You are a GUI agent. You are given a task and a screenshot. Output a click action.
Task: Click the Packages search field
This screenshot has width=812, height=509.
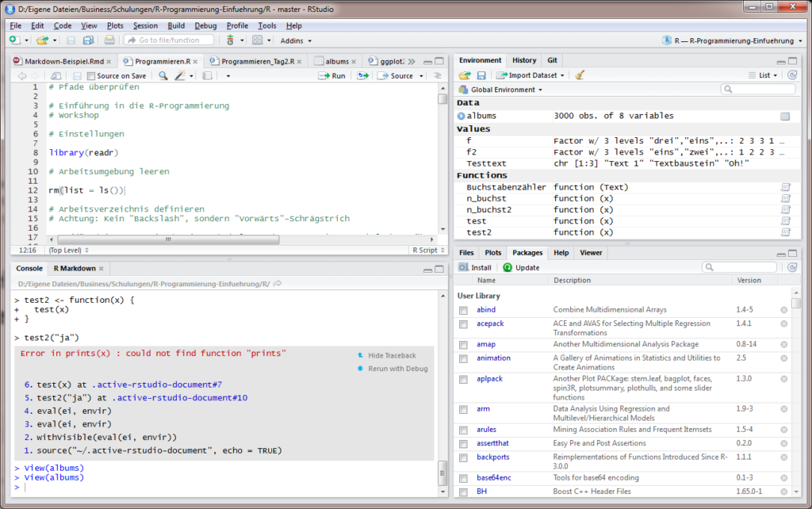click(740, 267)
